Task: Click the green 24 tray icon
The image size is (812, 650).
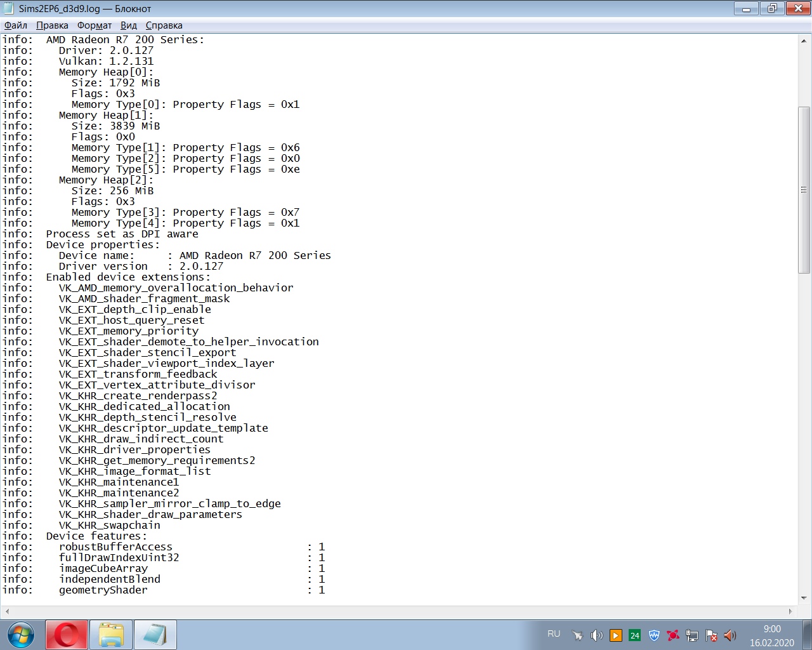Action: [x=634, y=635]
